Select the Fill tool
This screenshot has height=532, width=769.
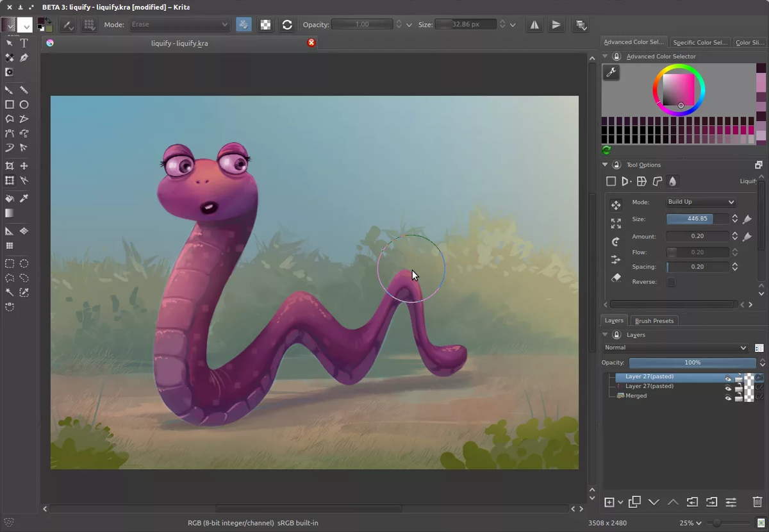pyautogui.click(x=9, y=199)
